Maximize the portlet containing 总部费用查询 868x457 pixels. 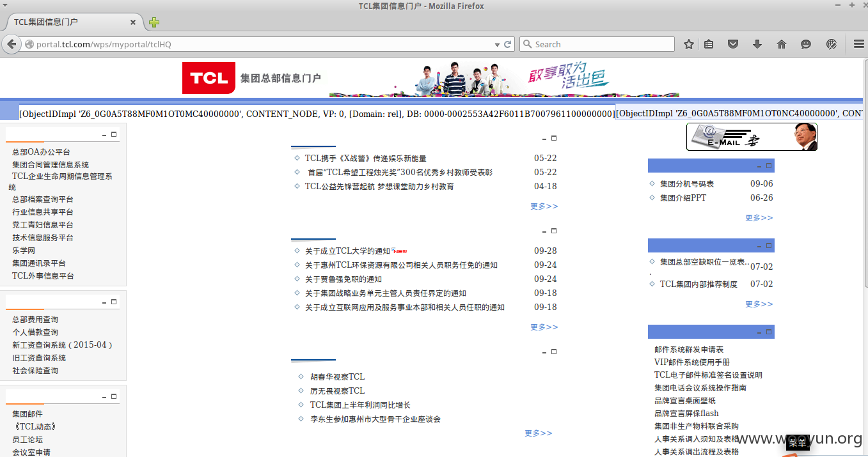pyautogui.click(x=114, y=302)
